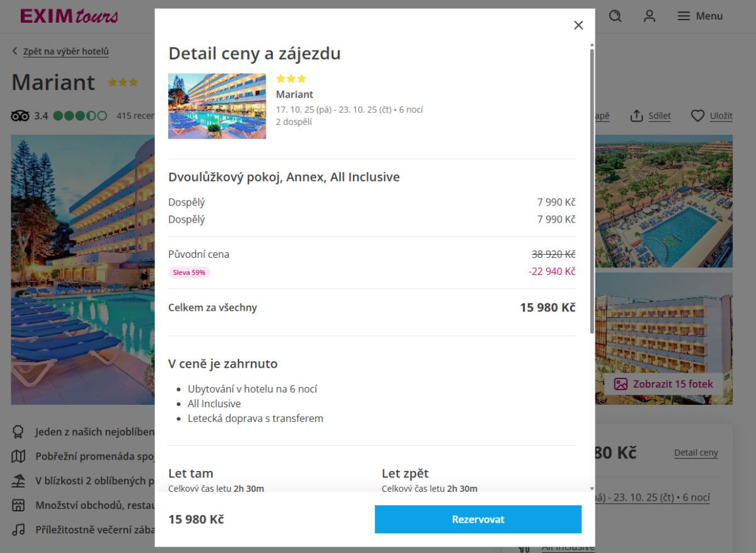
Task: Click the share (Sdílet) icon
Action: [x=637, y=116]
